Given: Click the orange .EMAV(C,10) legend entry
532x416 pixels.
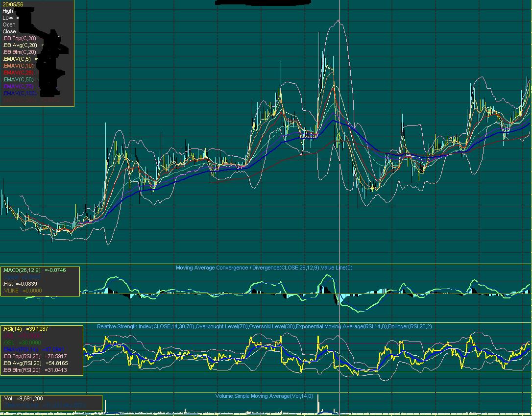Looking at the screenshot, I should coord(18,66).
